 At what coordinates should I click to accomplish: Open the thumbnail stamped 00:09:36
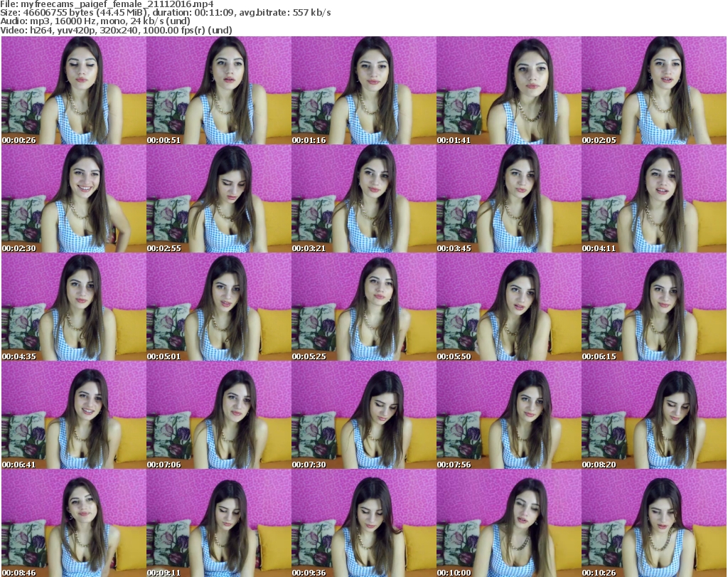tap(363, 523)
